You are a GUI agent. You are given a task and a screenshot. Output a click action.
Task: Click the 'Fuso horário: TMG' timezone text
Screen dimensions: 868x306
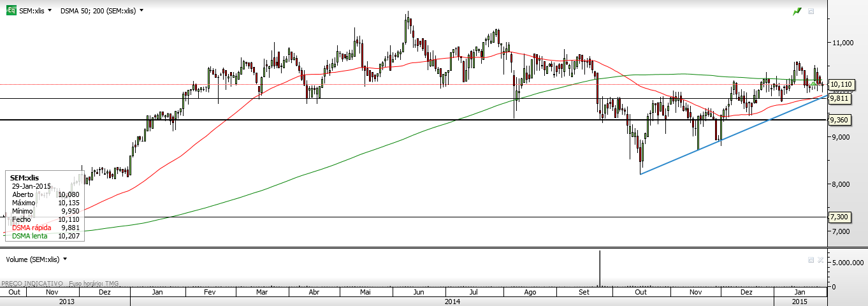[x=92, y=284]
